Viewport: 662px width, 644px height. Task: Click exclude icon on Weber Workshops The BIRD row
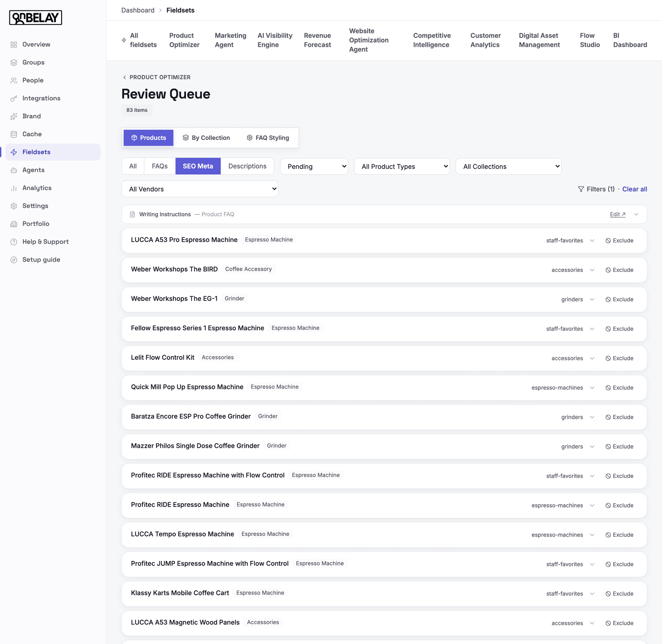coord(608,270)
